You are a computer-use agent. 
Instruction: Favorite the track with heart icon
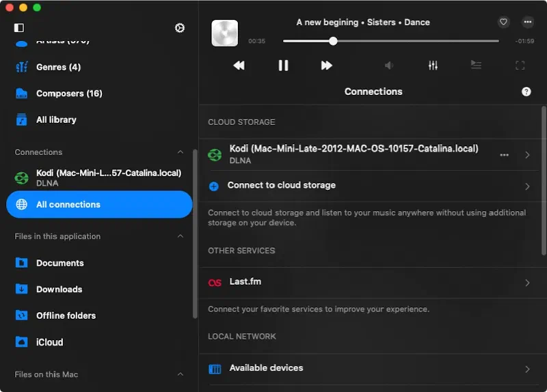click(x=503, y=22)
